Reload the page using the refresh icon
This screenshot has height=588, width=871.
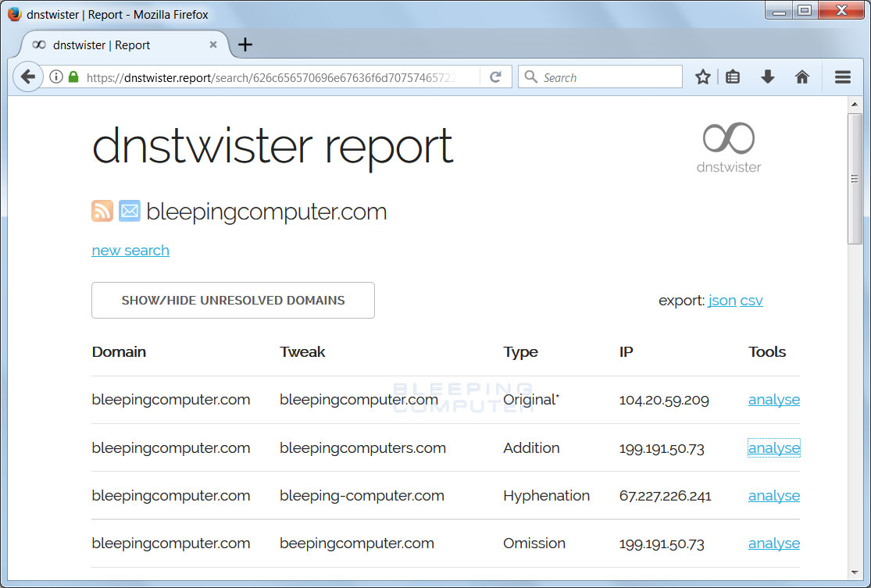[495, 77]
